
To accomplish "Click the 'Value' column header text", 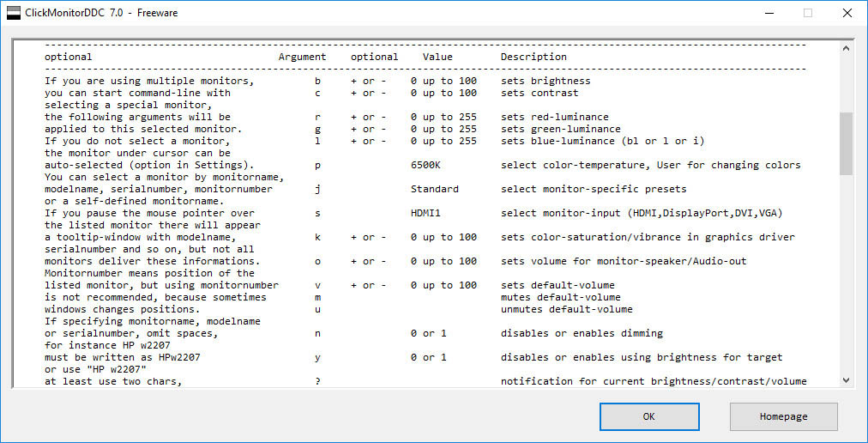I will click(x=437, y=57).
